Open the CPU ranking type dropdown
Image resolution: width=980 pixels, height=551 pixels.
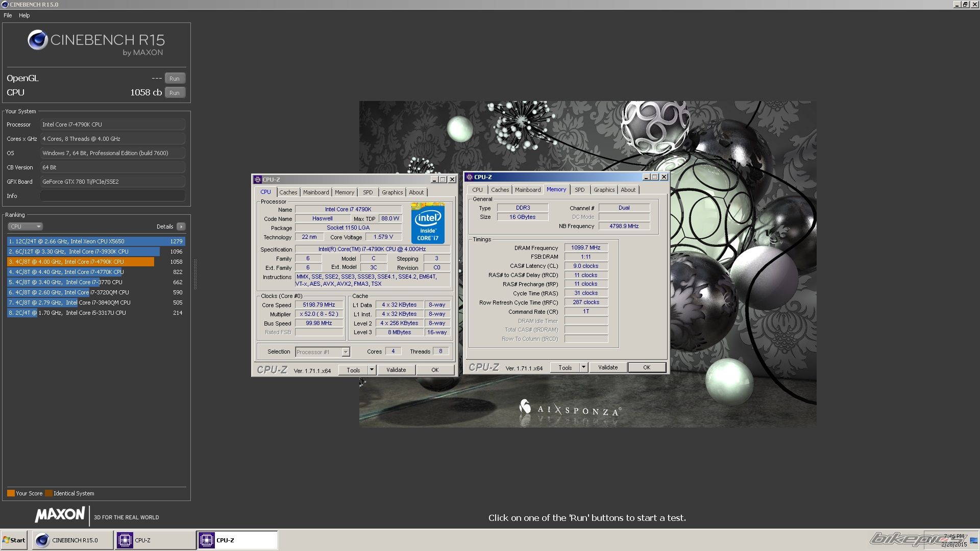24,227
